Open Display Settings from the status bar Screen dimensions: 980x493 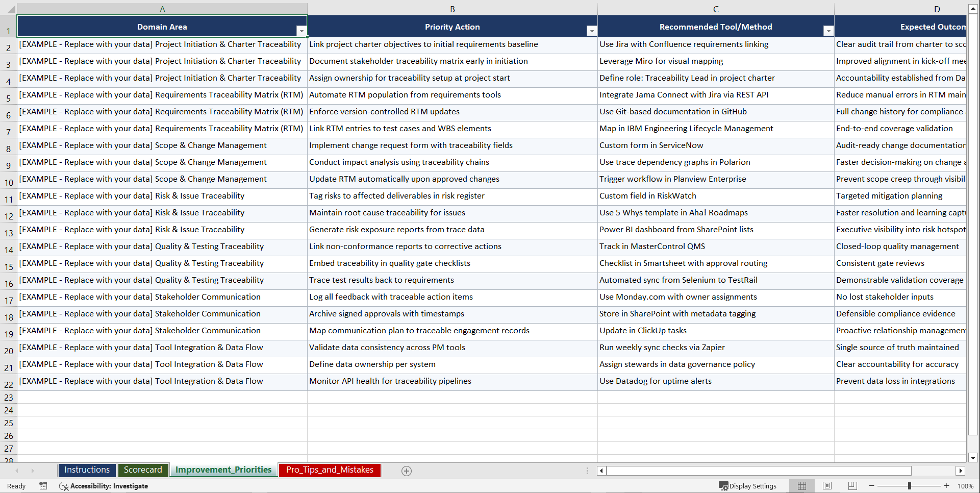[748, 486]
